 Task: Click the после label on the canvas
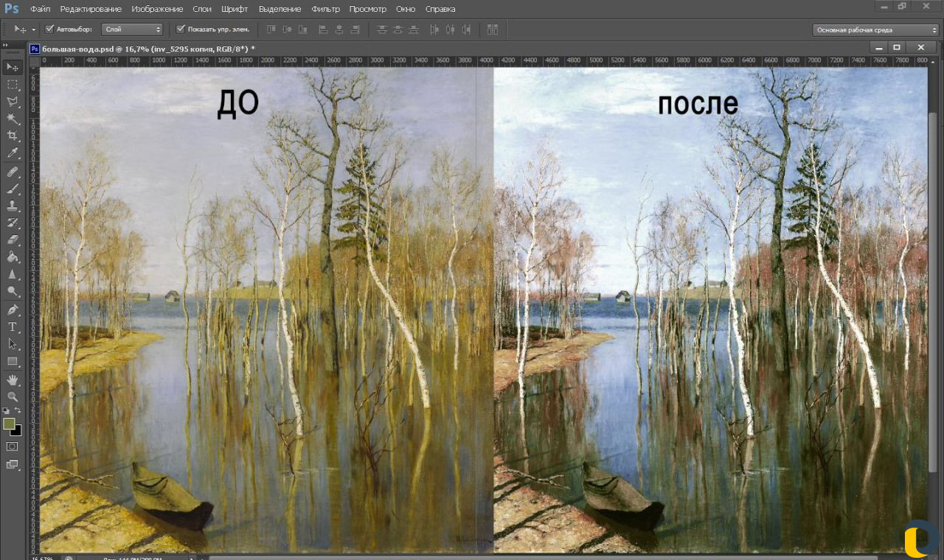tap(698, 105)
